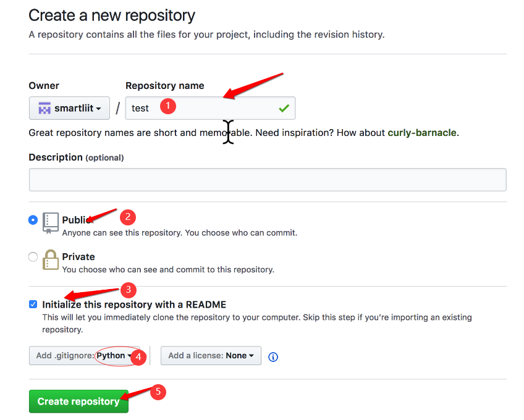The height and width of the screenshot is (420, 524).
Task: Open the smartliit owner dropdown
Action: [69, 108]
